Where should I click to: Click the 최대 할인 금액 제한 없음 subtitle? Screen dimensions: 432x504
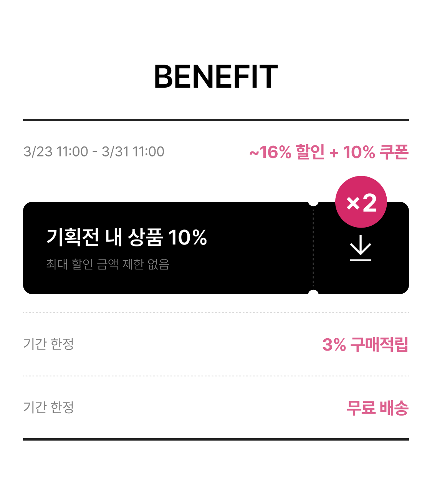pyautogui.click(x=108, y=264)
